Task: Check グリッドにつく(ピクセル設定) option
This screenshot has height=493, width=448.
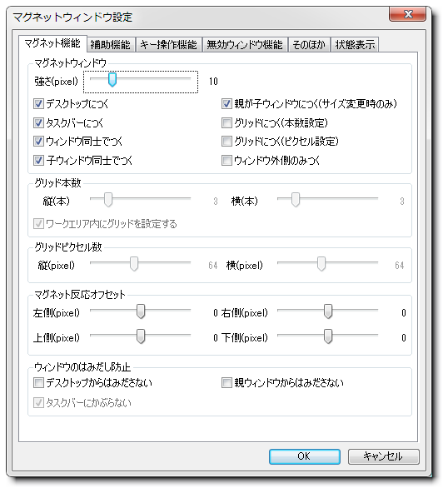Action: click(226, 142)
